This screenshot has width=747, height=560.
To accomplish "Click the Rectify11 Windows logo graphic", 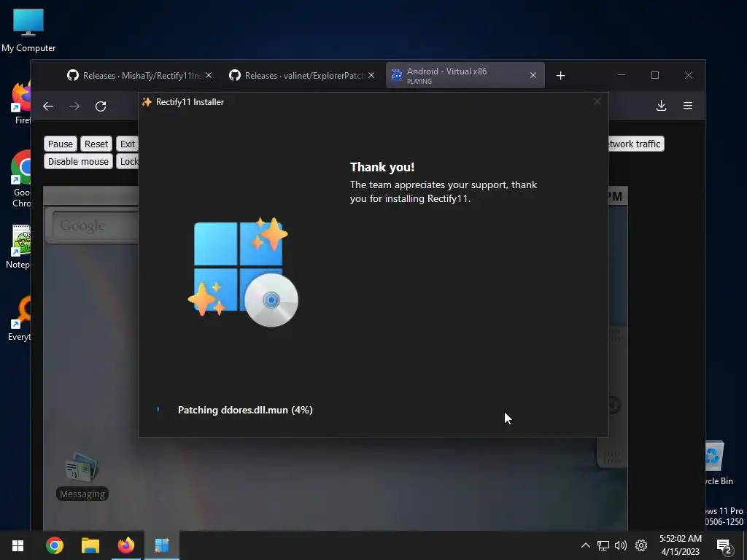I will (x=243, y=271).
